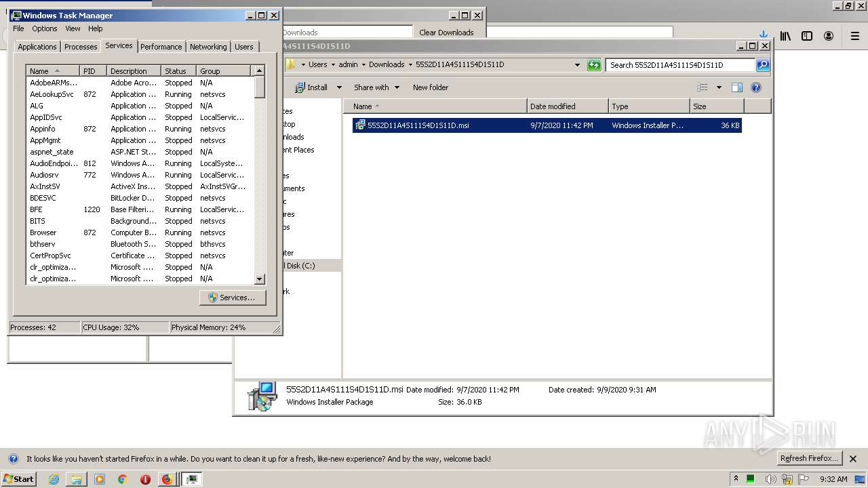Open Task Manager View menu

tap(73, 28)
